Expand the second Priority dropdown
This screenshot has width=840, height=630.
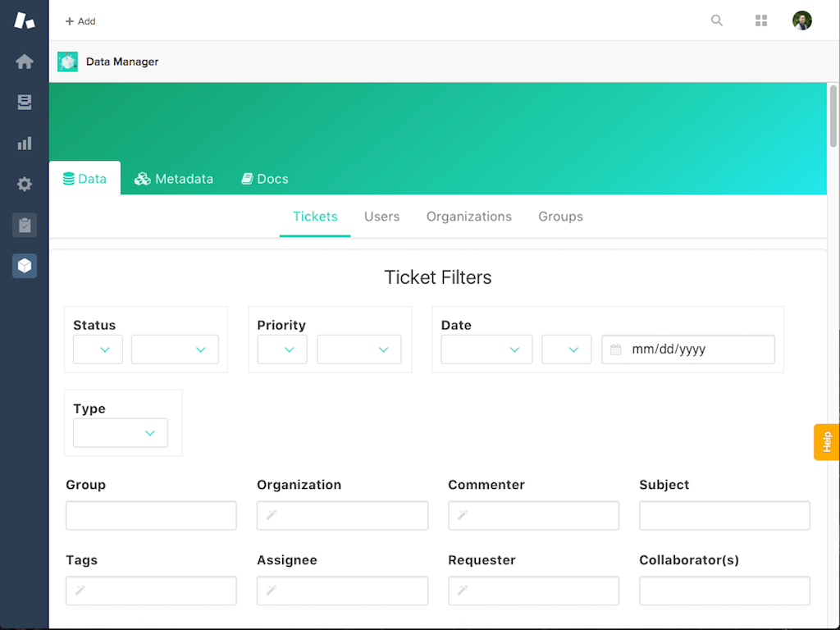[x=359, y=349]
